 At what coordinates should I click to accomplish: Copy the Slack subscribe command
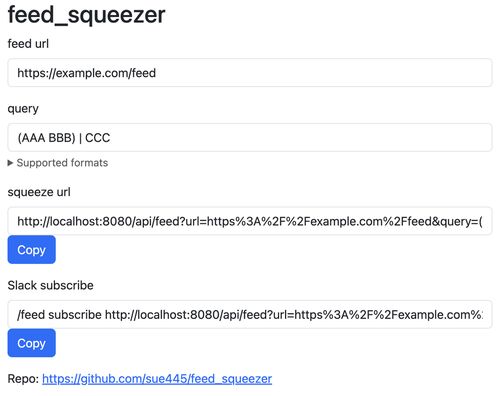tap(32, 343)
